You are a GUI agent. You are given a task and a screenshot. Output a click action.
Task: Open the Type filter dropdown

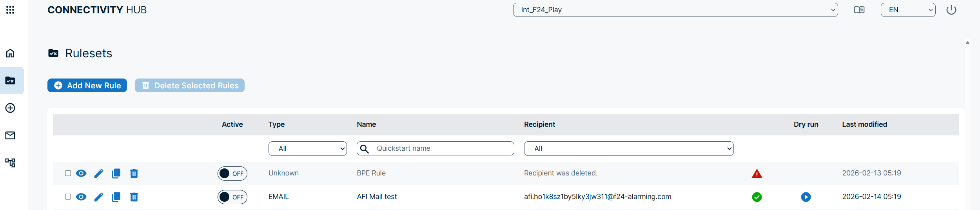(307, 149)
